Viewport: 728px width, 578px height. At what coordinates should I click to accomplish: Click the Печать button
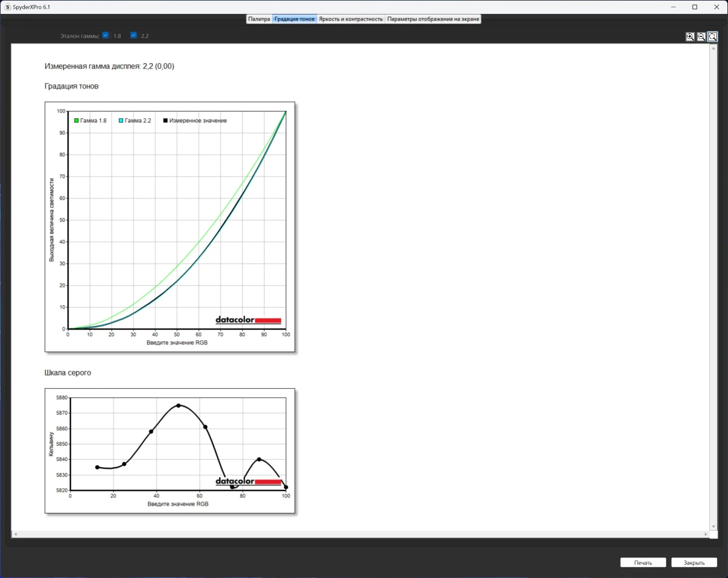tap(643, 563)
